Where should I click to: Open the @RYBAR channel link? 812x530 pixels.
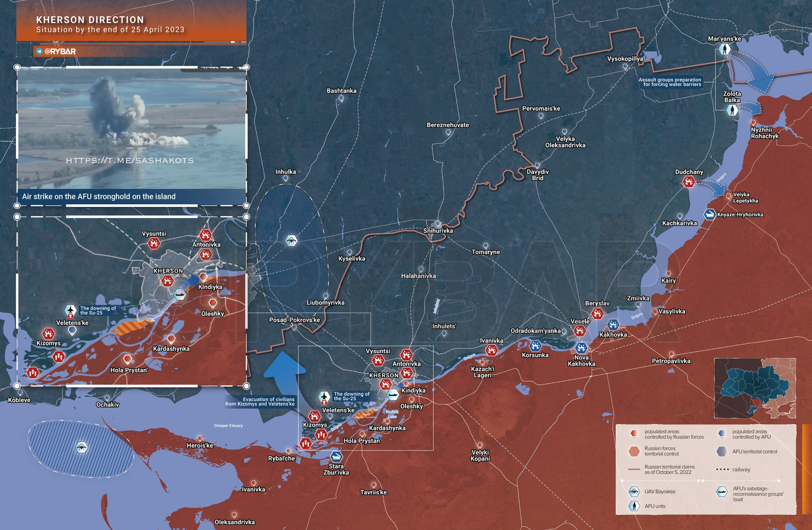click(59, 51)
